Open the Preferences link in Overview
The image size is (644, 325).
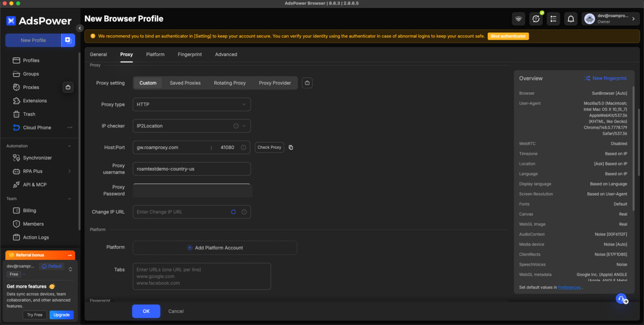click(x=569, y=287)
